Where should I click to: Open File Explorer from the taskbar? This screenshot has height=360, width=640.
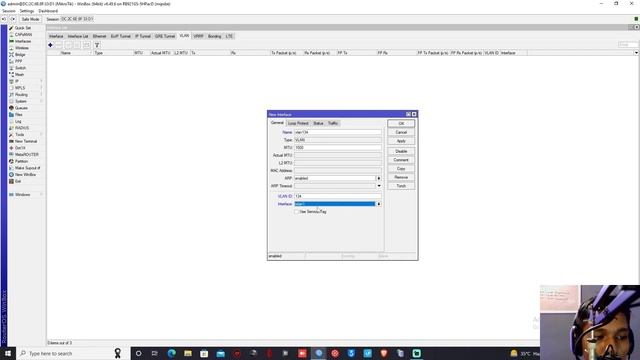(188, 353)
